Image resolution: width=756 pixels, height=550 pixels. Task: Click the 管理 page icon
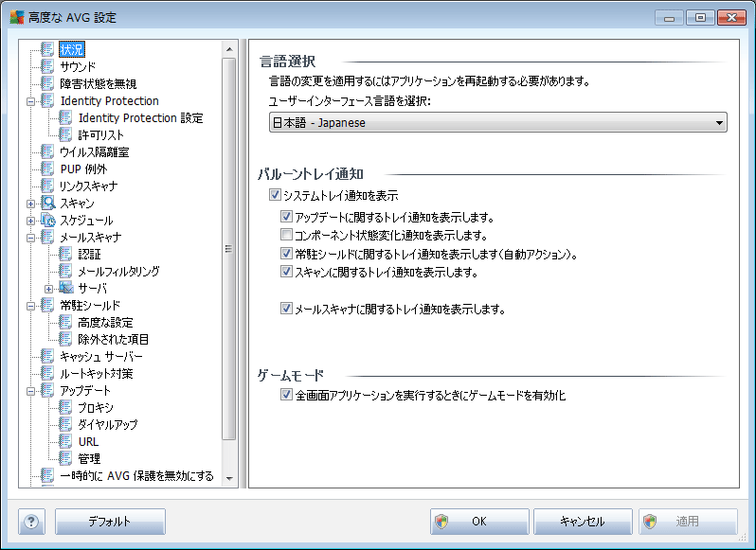pos(65,458)
